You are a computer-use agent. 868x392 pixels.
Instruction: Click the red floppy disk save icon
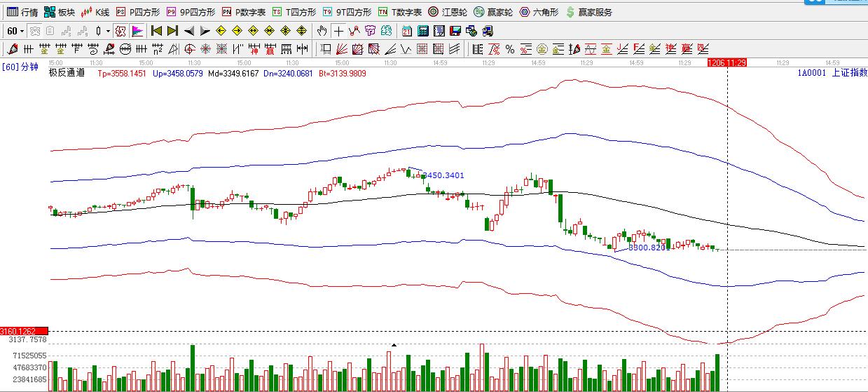point(455,31)
